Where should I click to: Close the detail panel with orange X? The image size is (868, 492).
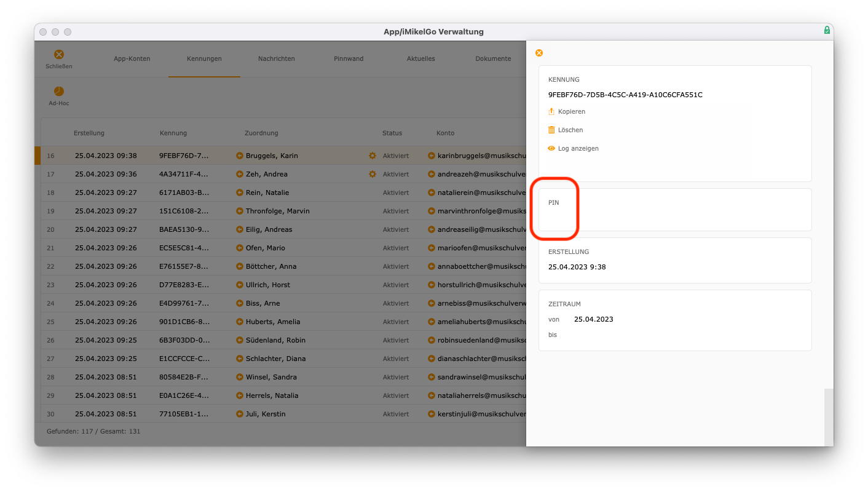point(539,53)
